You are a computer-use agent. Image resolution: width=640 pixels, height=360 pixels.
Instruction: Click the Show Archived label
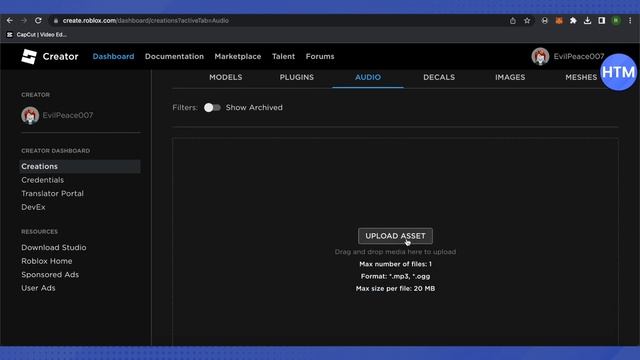[254, 107]
